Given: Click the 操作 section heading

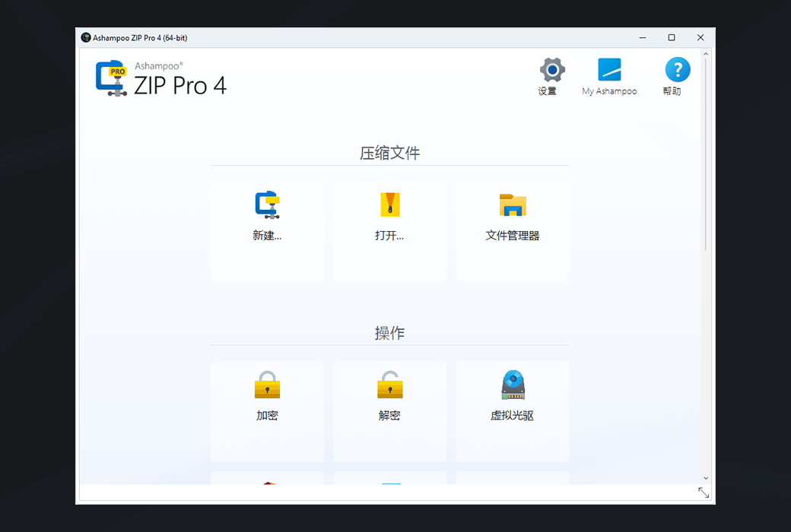Looking at the screenshot, I should (x=390, y=333).
